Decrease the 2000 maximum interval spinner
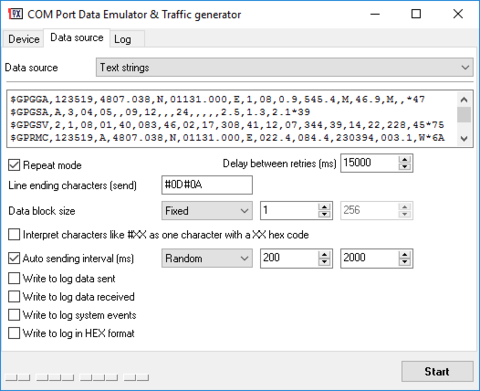This screenshot has width=480, height=391. (x=405, y=262)
